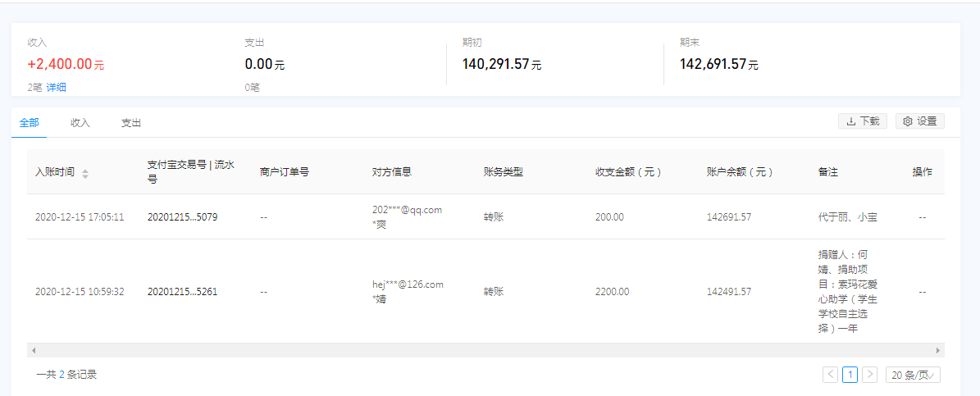Click the horizontal scrollbar right arrow
The image size is (980, 396).
click(x=937, y=350)
